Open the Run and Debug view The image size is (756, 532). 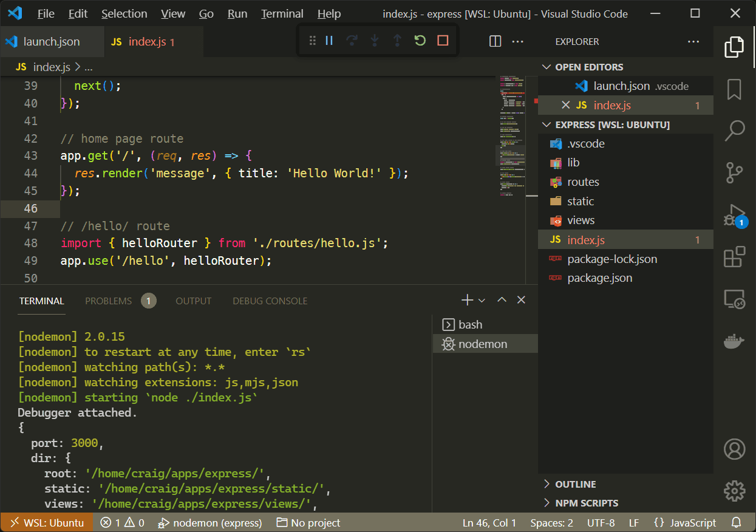coord(734,215)
